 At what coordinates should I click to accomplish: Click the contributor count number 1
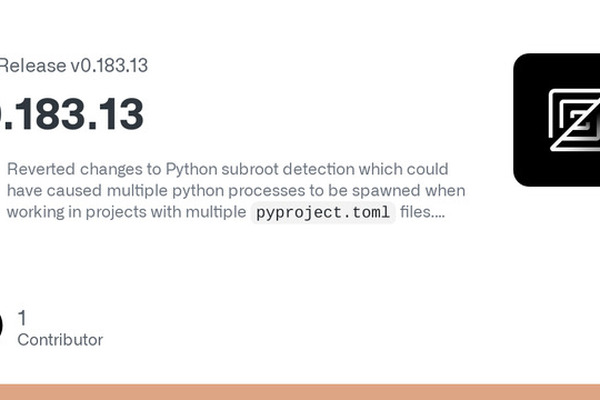pos(23,317)
